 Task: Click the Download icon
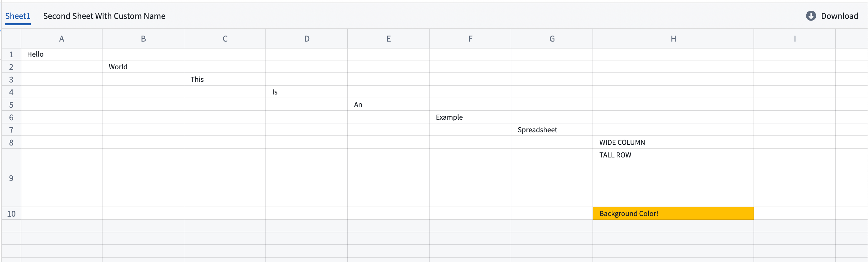811,16
